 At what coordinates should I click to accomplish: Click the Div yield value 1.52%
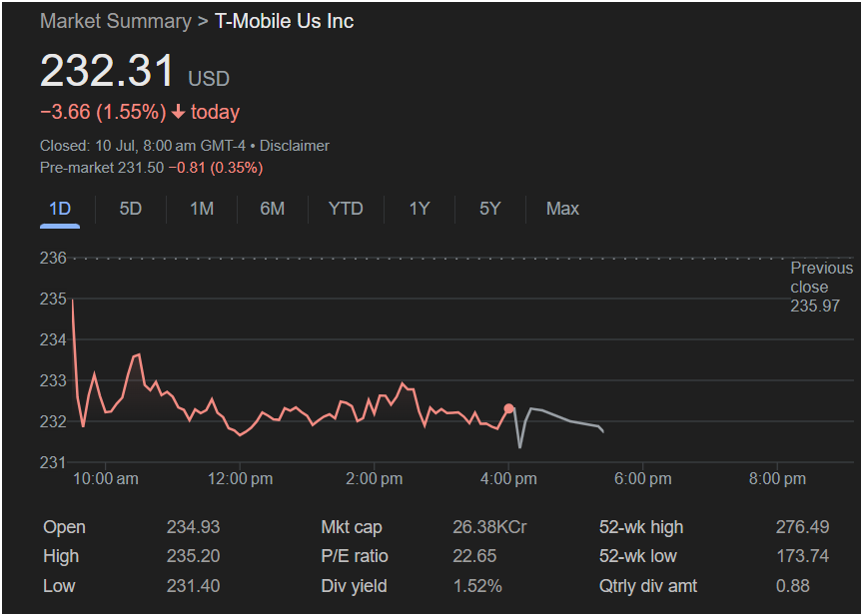[x=477, y=586]
